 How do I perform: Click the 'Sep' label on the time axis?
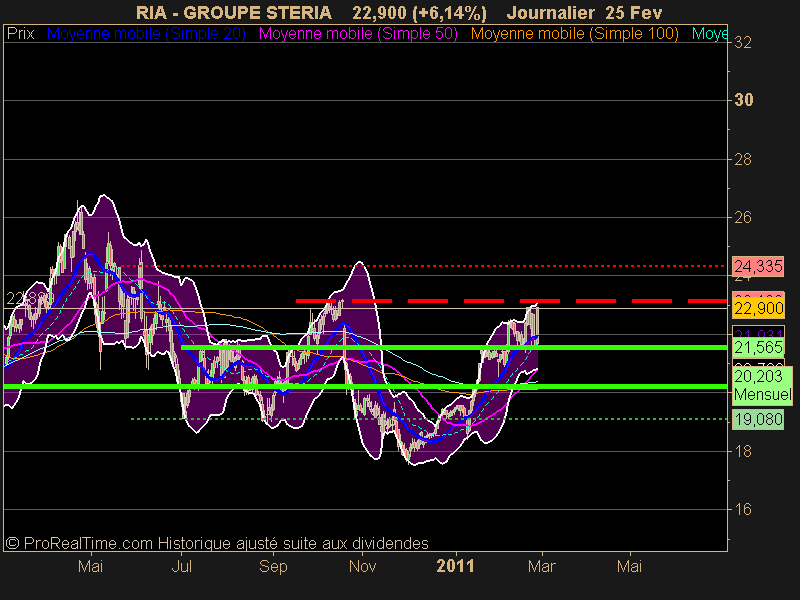coord(273,566)
